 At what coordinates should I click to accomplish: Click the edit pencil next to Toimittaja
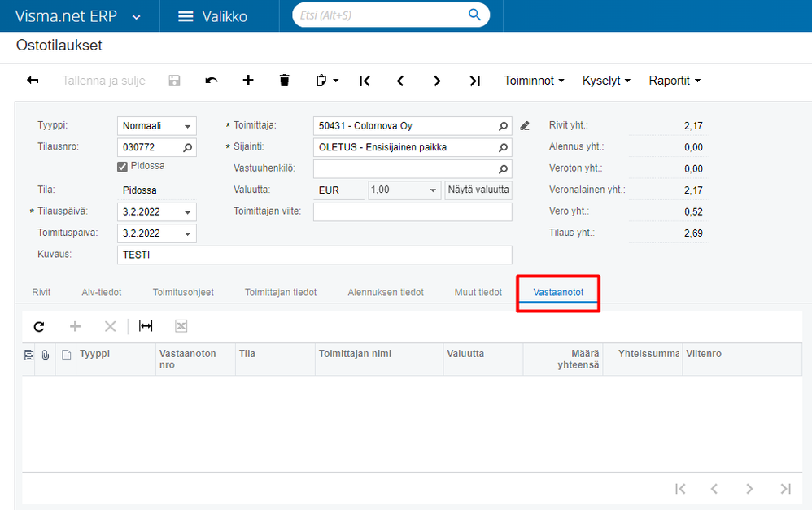coord(525,126)
